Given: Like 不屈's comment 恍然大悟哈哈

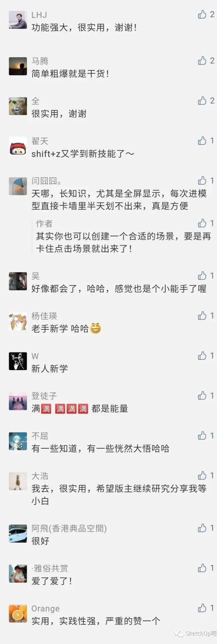Looking at the screenshot, I should tap(202, 435).
